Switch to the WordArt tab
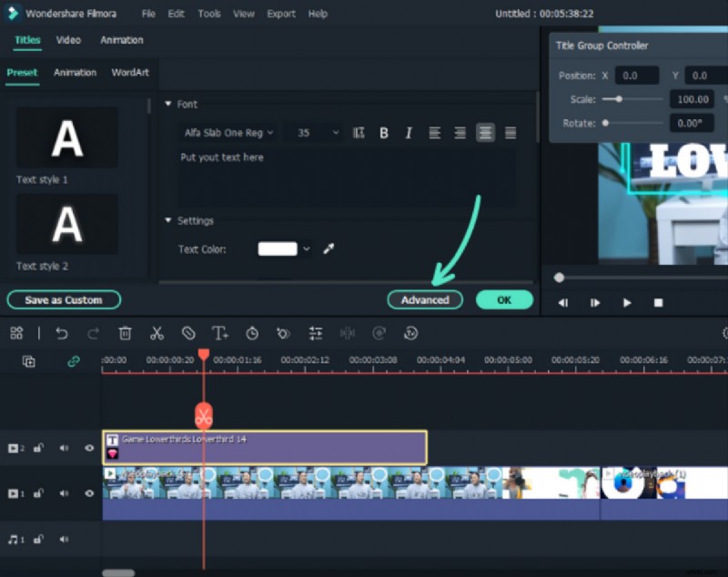Screen dimensions: 728x577 coord(130,73)
